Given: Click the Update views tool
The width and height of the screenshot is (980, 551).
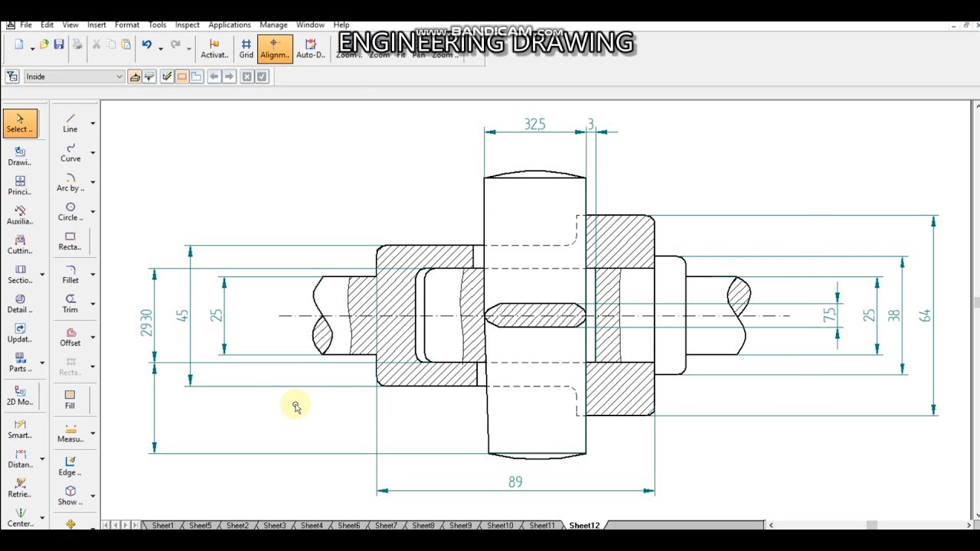Looking at the screenshot, I should click(x=20, y=333).
